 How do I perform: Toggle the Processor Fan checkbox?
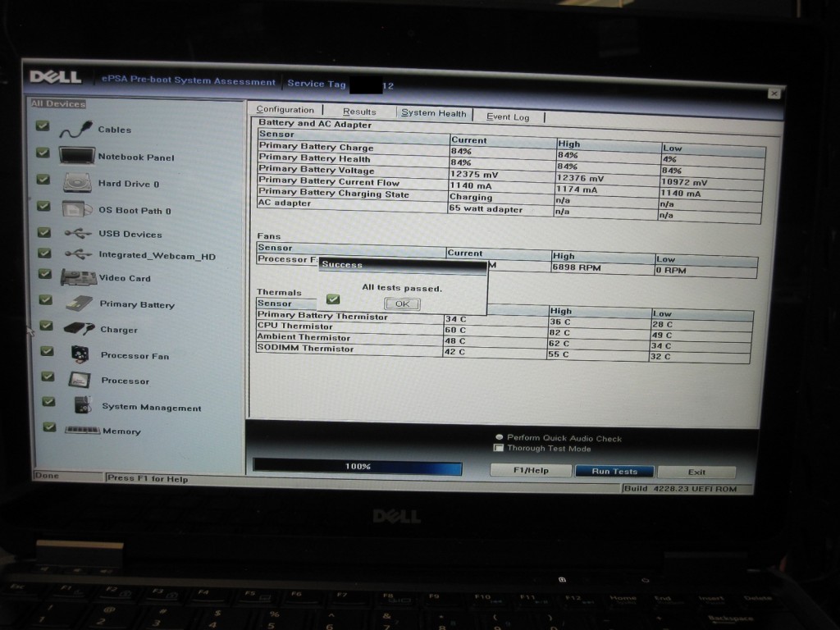pos(47,351)
